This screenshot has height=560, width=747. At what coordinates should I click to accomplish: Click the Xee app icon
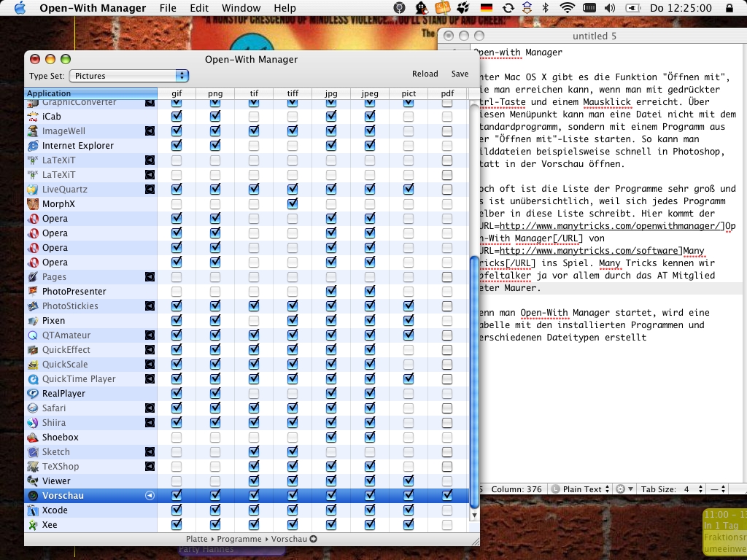(33, 525)
